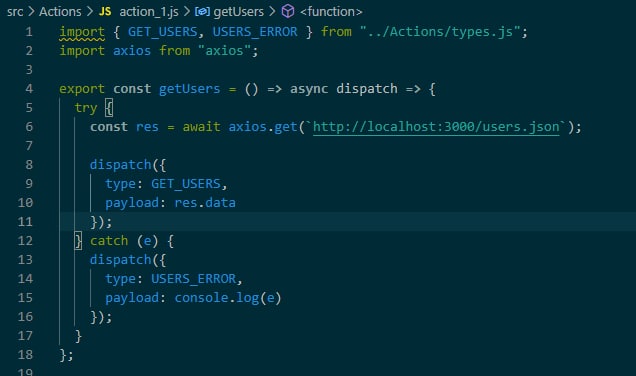Click GET_USERS in the import statement
This screenshot has width=636, height=376.
click(x=163, y=32)
